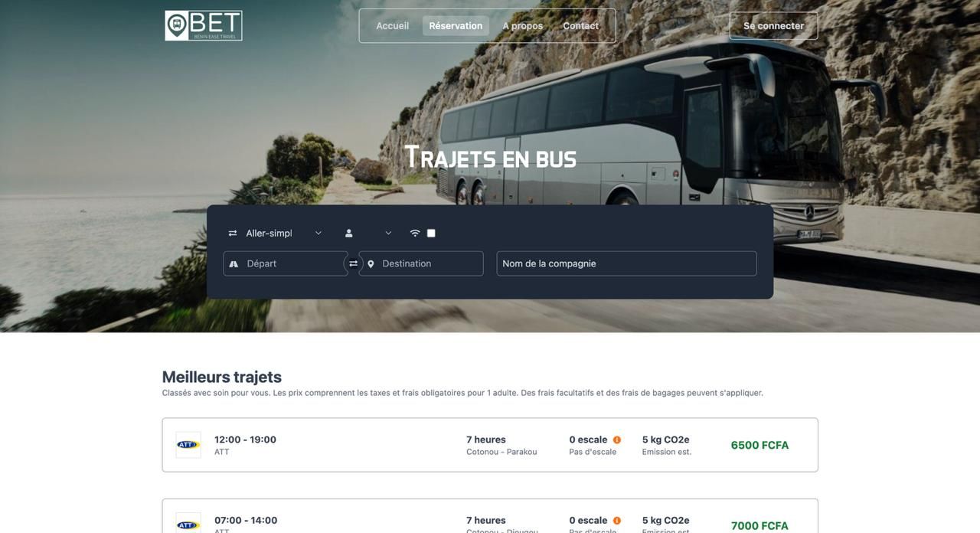
Task: Focus the Nom de la compagnie field
Action: point(626,263)
